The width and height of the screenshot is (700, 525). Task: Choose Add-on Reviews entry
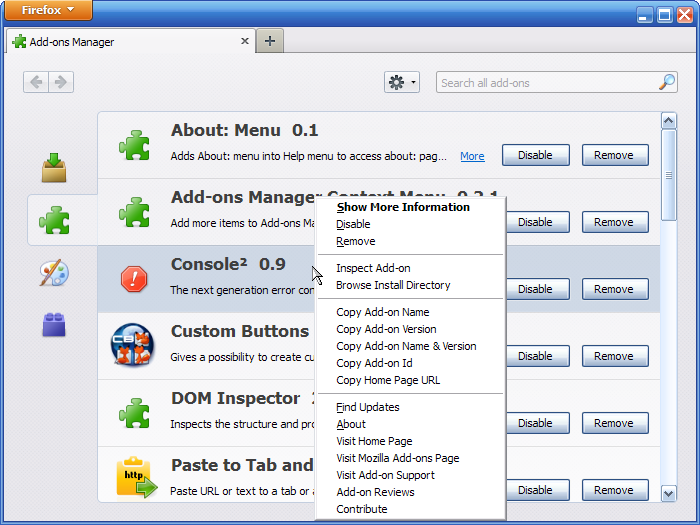pyautogui.click(x=410, y=492)
